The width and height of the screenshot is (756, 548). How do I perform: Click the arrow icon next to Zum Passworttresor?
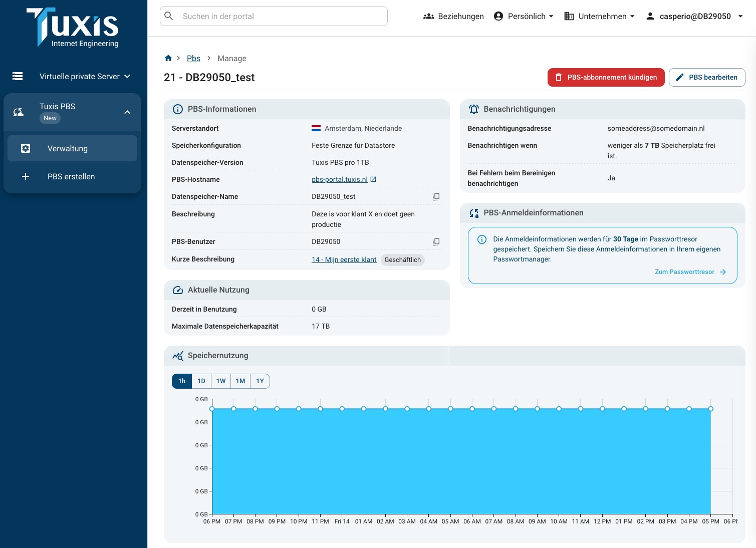click(723, 272)
